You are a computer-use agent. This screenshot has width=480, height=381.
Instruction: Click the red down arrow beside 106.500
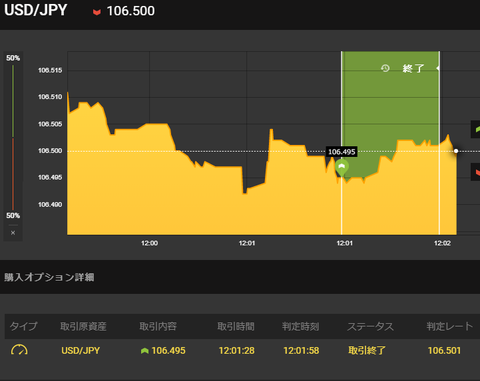pyautogui.click(x=97, y=12)
